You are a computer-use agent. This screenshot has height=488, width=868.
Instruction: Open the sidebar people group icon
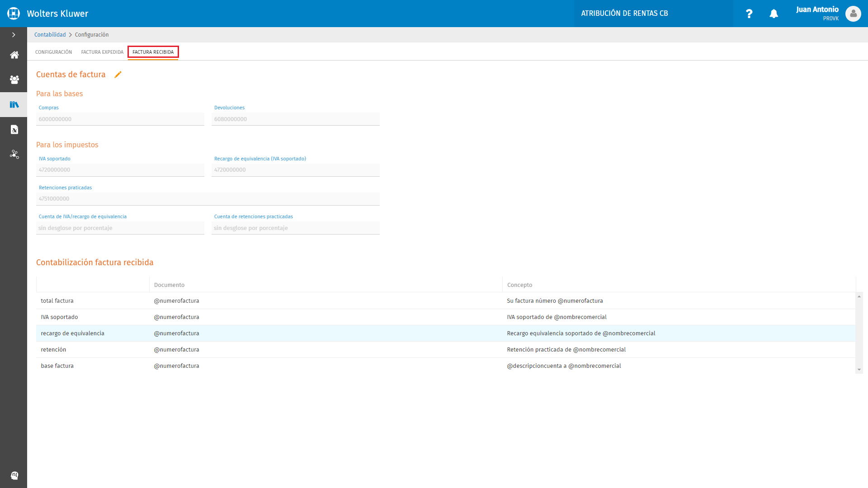click(x=14, y=80)
